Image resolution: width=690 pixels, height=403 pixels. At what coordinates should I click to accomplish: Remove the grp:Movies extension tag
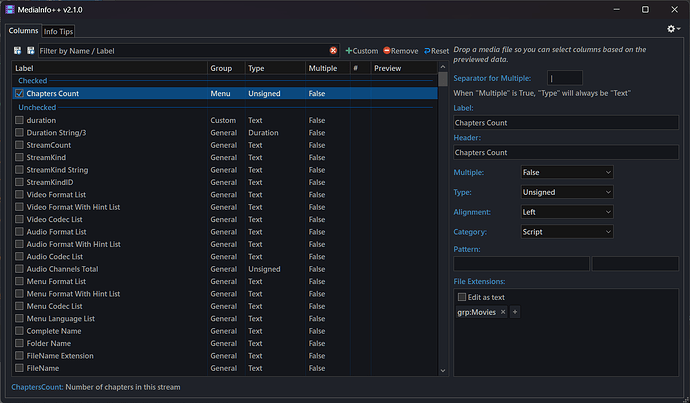503,312
